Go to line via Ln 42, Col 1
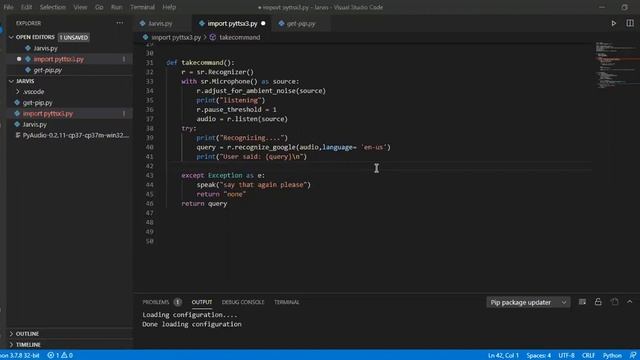640x360 pixels. tap(503, 356)
